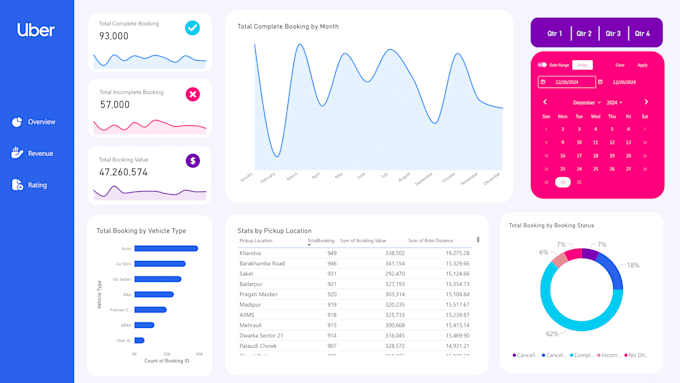
Task: Click the Badarpur row
Action: [x=354, y=284]
